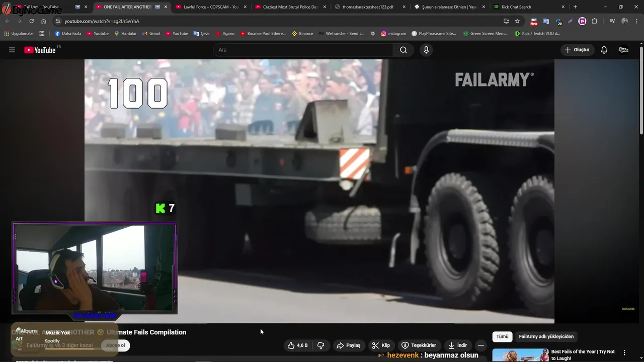Screen dimensions: 644x362
Task: Open the Daha Fazla Facebook bookmark
Action: [67, 33]
